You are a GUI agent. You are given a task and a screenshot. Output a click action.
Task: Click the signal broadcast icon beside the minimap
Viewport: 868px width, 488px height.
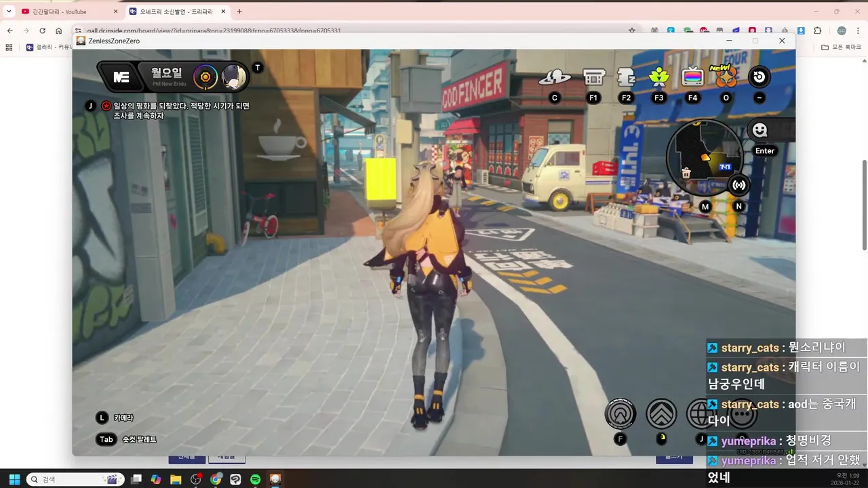[739, 184]
